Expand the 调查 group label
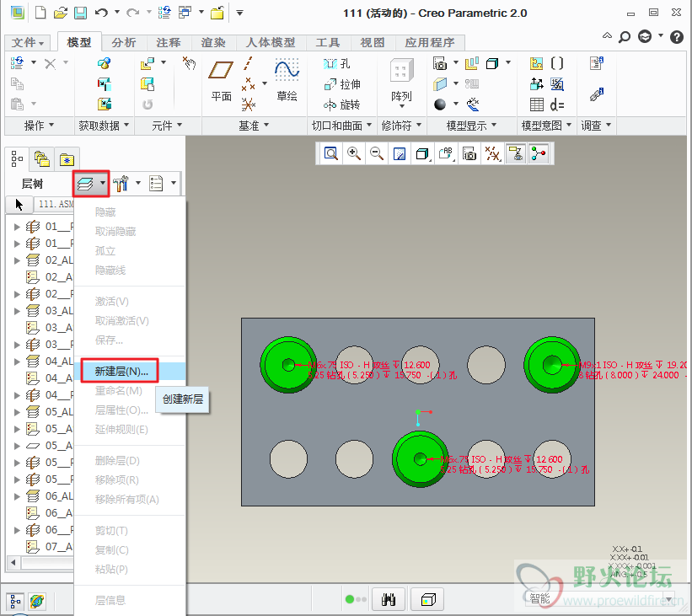This screenshot has height=616, width=692. click(x=596, y=126)
